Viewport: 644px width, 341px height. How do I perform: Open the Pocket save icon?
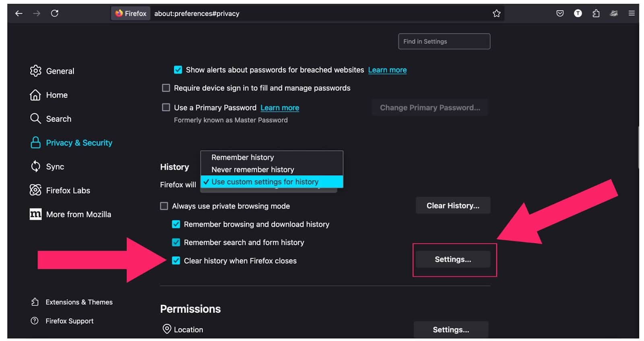tap(560, 13)
